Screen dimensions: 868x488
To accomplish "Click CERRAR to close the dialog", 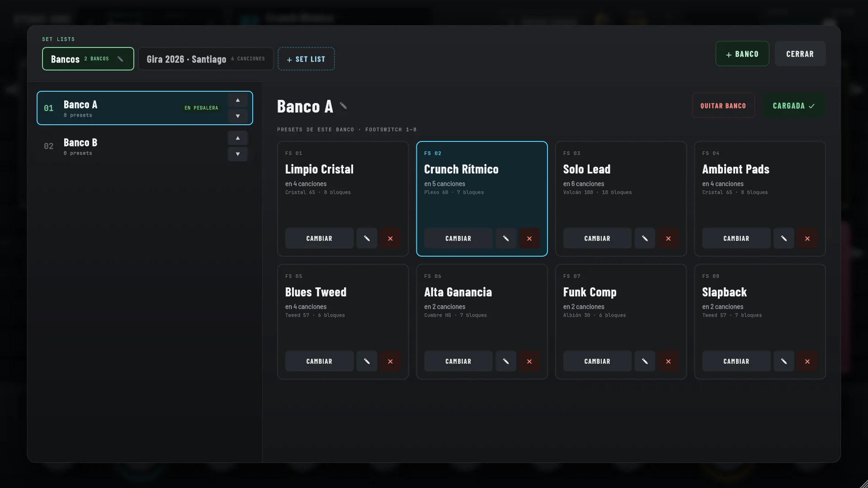I will click(x=800, y=54).
